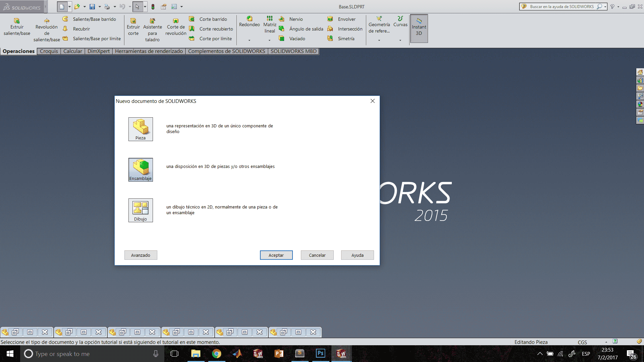
Task: Open Custom Properties task pane icon
Action: [x=640, y=112]
